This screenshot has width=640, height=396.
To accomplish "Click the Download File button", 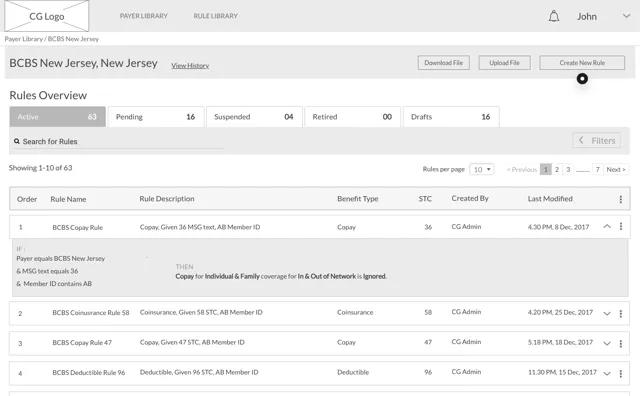I will 444,63.
